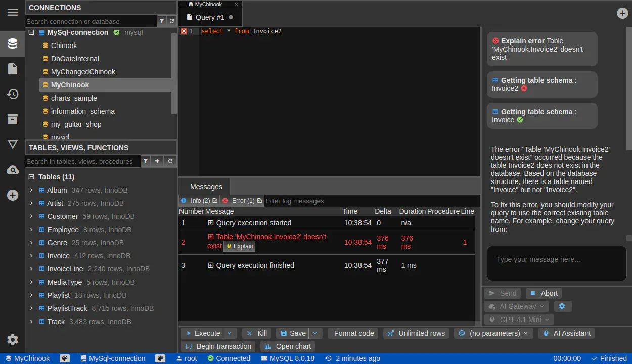Viewport: 632px width, 364px height.
Task: Click the Execute button
Action: click(x=202, y=333)
